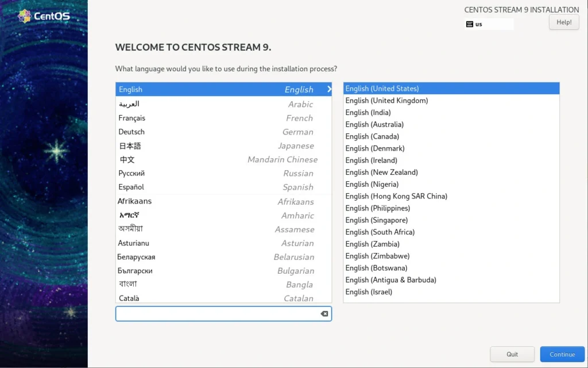The width and height of the screenshot is (588, 368).
Task: Choose Deutsch in the language list
Action: click(x=131, y=132)
